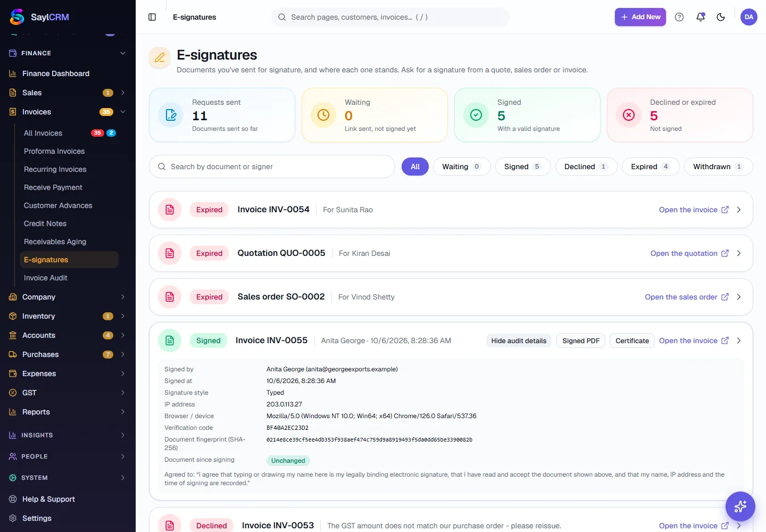Collapse the FINANCE sidebar section
The image size is (766, 532).
[68, 53]
